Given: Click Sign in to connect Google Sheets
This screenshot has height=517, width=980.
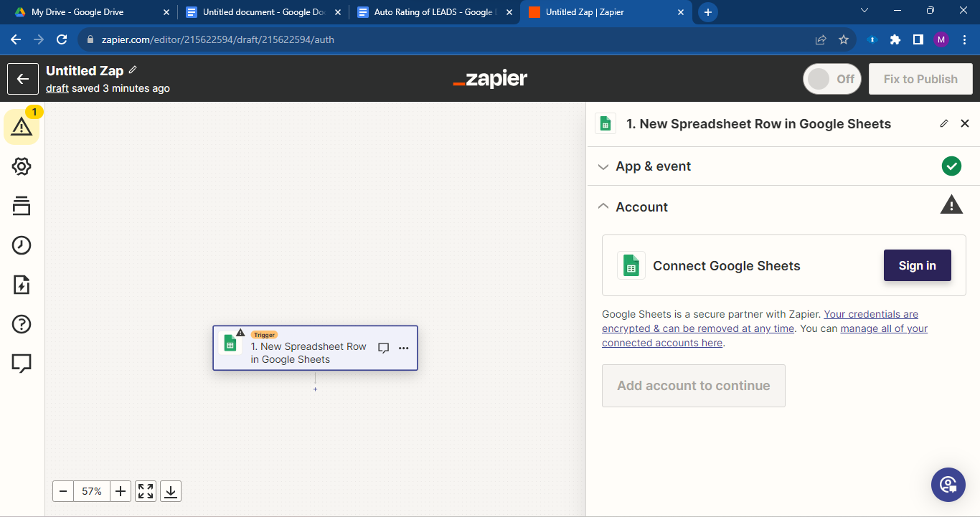Looking at the screenshot, I should 917,265.
